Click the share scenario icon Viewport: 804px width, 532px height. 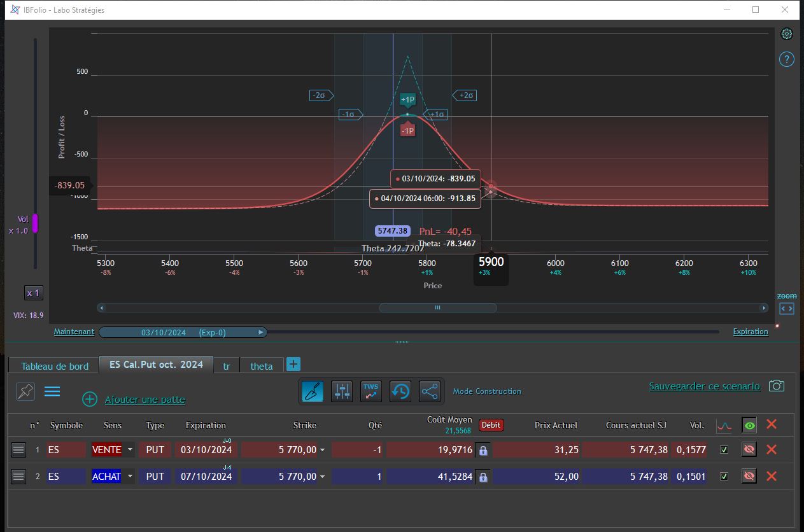point(430,391)
